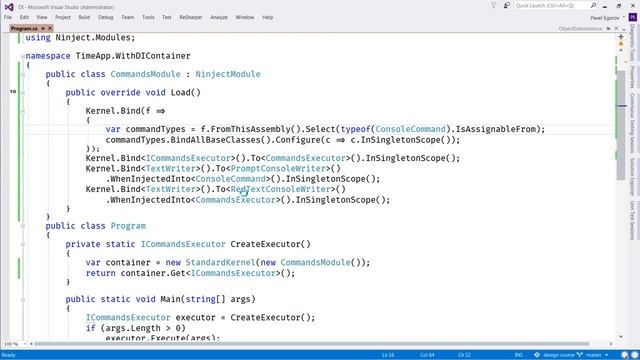The height and width of the screenshot is (360, 640).
Task: Click the RedTextConsoleWriter type name
Action: [280, 189]
